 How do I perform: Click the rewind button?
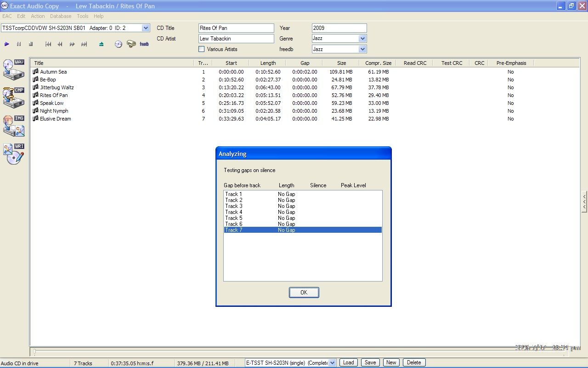click(x=60, y=44)
